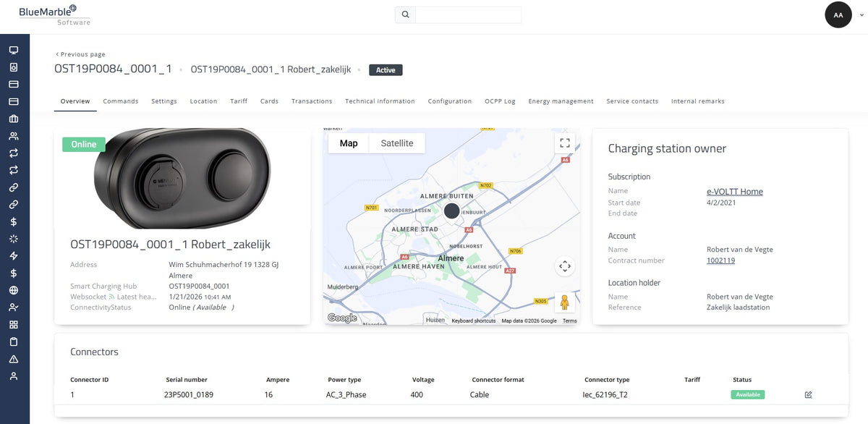Viewport: 868px width, 424px height.
Task: Switch map to Satellite view
Action: click(x=397, y=143)
